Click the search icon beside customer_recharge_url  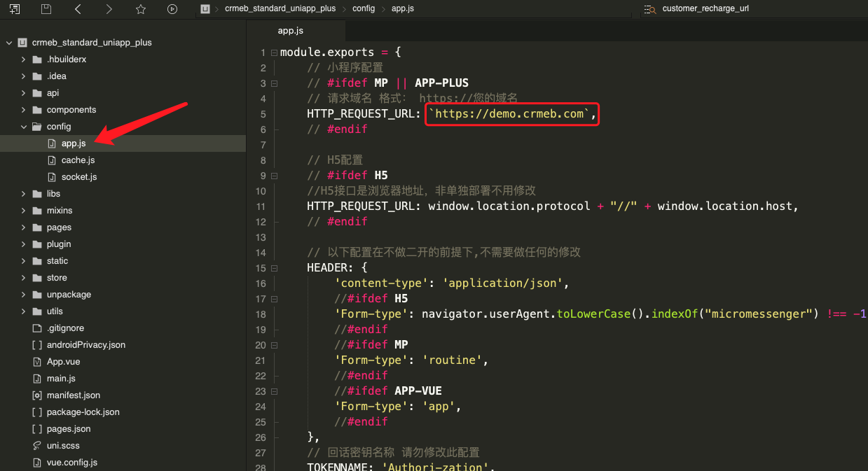(x=650, y=9)
